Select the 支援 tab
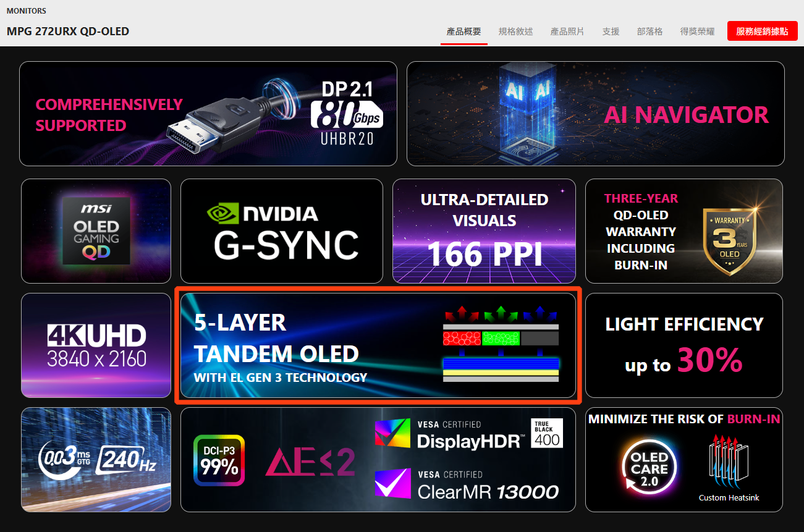Viewport: 804px width, 532px height. click(x=611, y=32)
